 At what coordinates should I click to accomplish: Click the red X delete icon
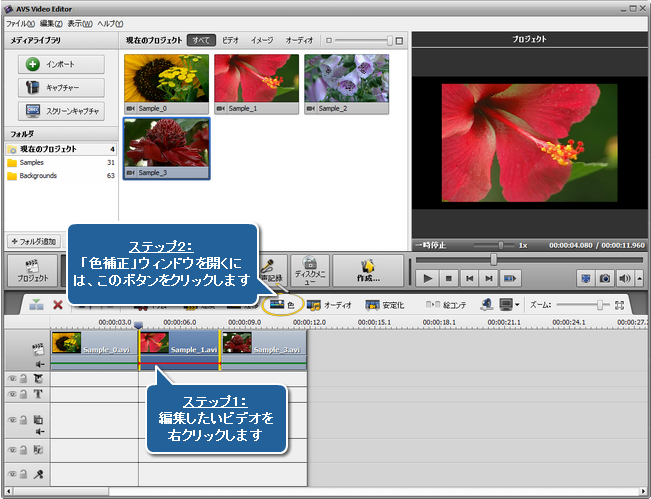pos(58,305)
